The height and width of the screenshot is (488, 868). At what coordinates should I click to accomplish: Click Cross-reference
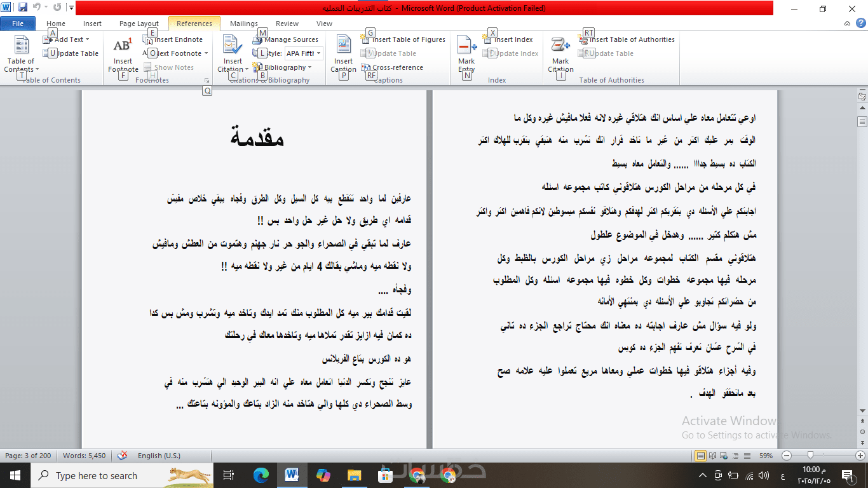click(x=392, y=67)
